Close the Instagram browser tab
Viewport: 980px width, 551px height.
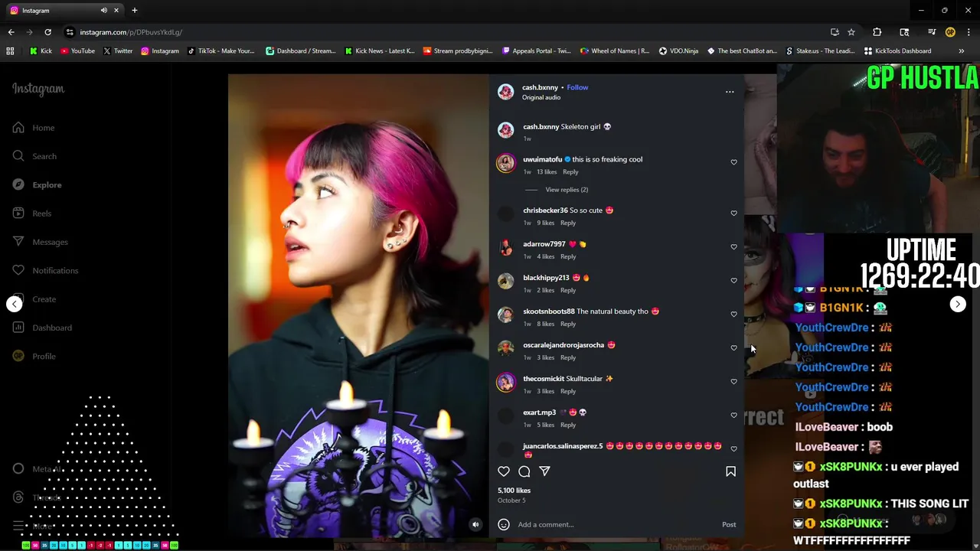click(116, 11)
